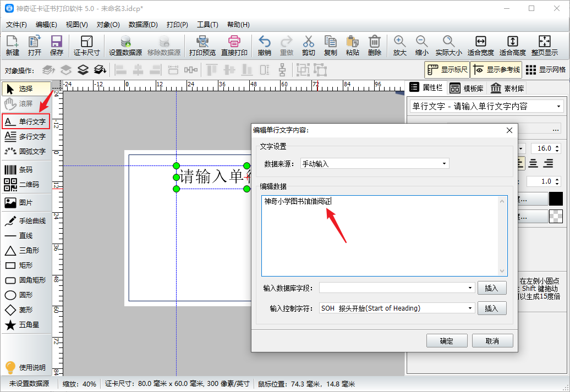Cancel dialog with 取消 button
The height and width of the screenshot is (392, 570).
[492, 341]
